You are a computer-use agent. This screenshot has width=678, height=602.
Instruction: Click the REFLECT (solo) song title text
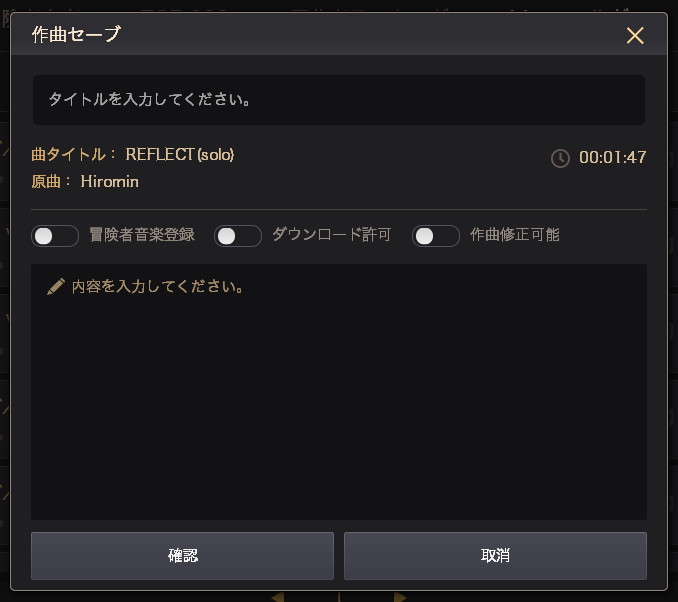pyautogui.click(x=180, y=154)
